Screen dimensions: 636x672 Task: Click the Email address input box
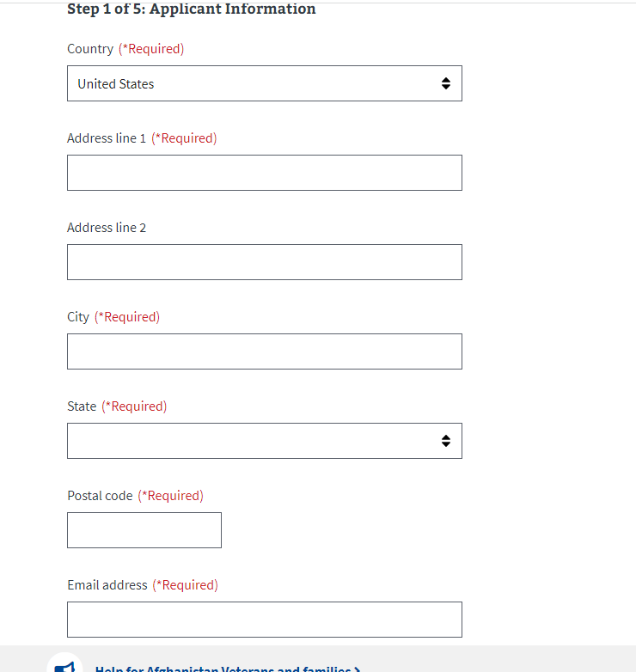point(264,620)
